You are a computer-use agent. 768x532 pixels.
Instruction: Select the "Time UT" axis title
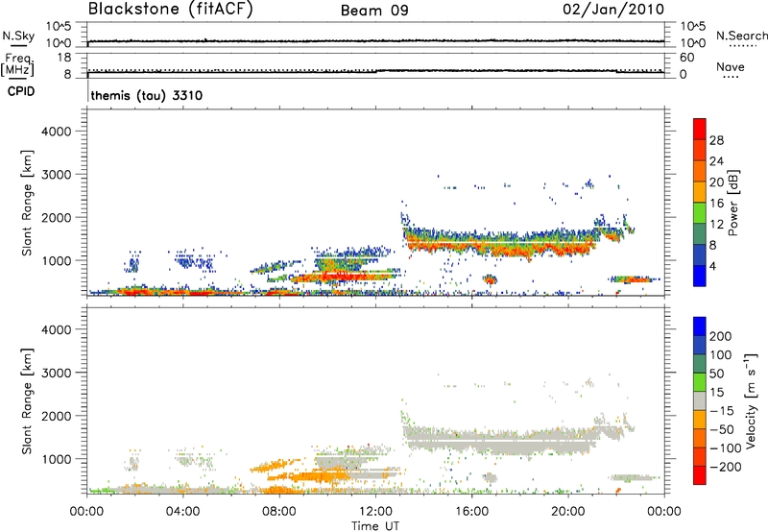375,526
